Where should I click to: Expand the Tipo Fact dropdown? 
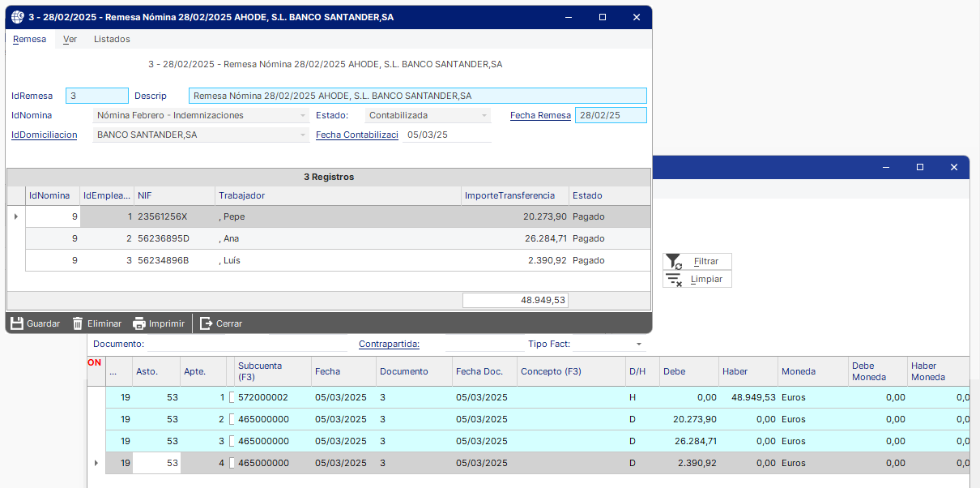click(639, 345)
